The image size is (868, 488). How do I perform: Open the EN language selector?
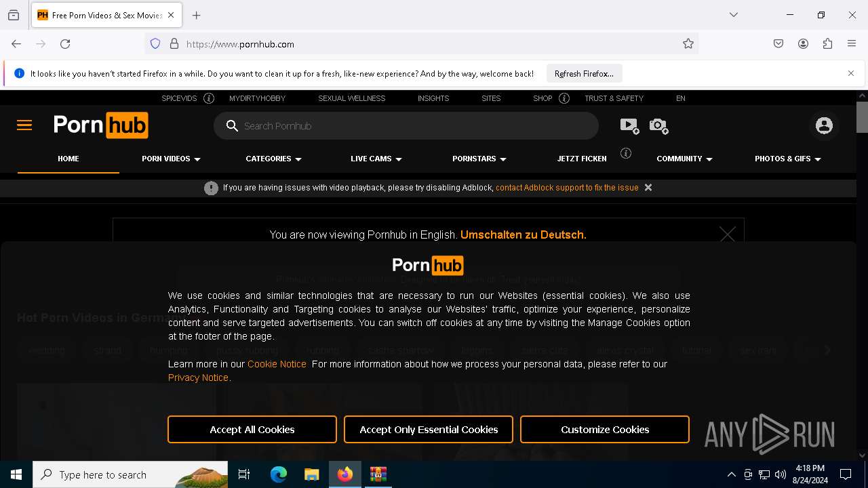point(681,98)
